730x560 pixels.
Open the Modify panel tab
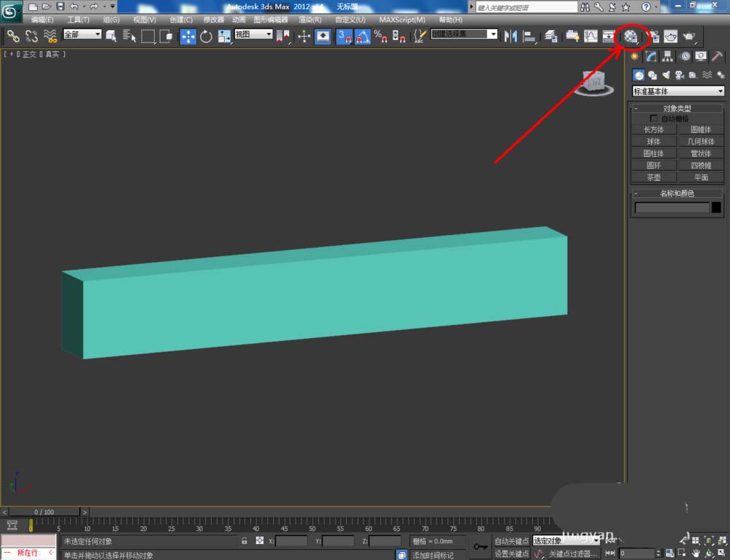click(651, 56)
